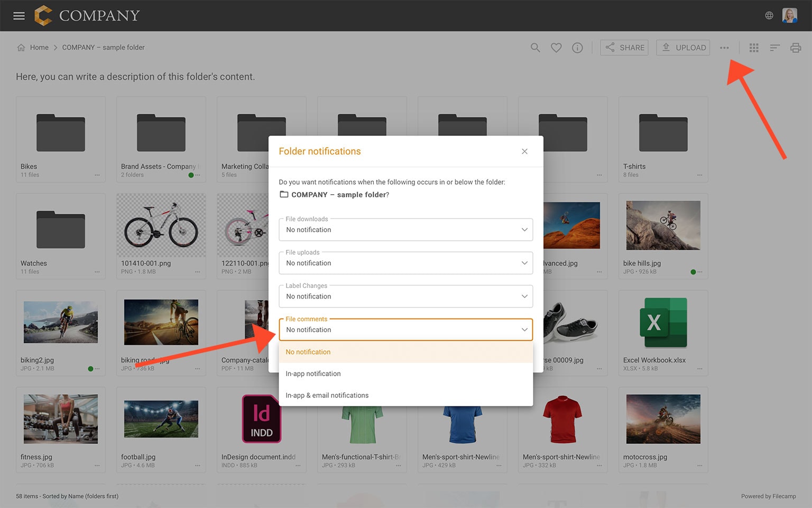
Task: Close the Folder notifications dialog
Action: [x=524, y=151]
